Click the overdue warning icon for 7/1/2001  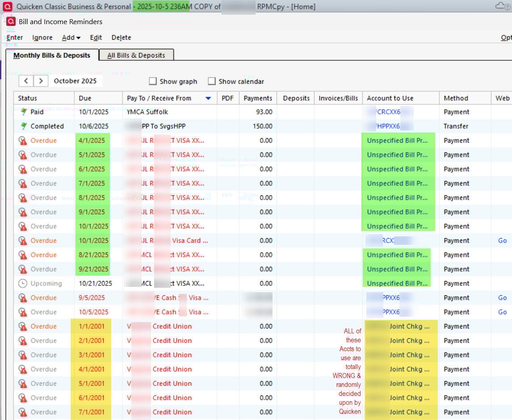22,412
